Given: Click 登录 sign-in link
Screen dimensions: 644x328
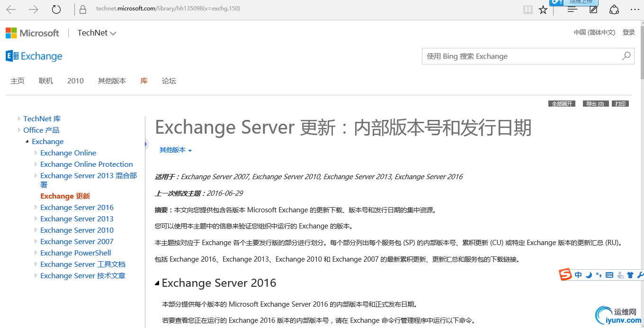Looking at the screenshot, I should (x=629, y=32).
